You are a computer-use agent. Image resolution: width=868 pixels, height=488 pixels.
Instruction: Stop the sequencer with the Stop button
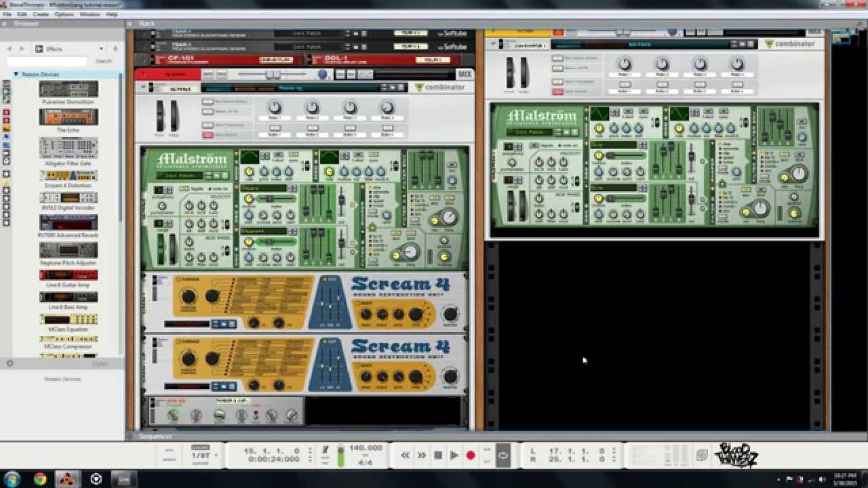tap(438, 455)
